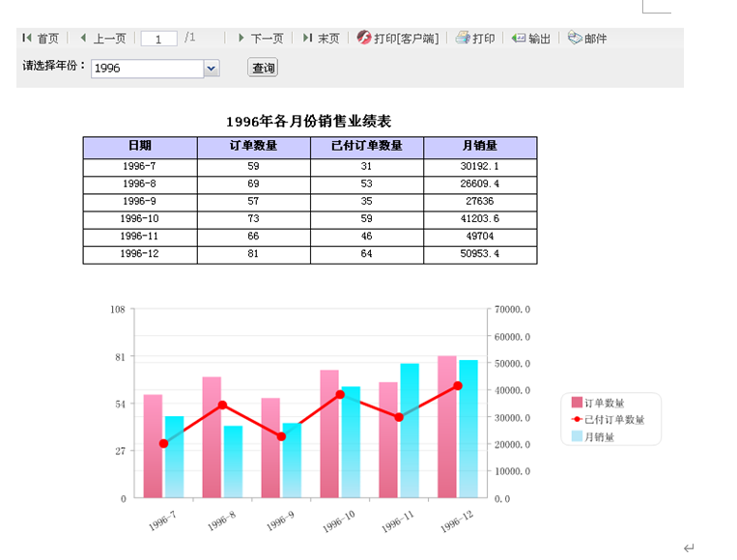This screenshot has width=737, height=560.
Task: Click the pink order bar for 1996-8
Action: coord(212,437)
